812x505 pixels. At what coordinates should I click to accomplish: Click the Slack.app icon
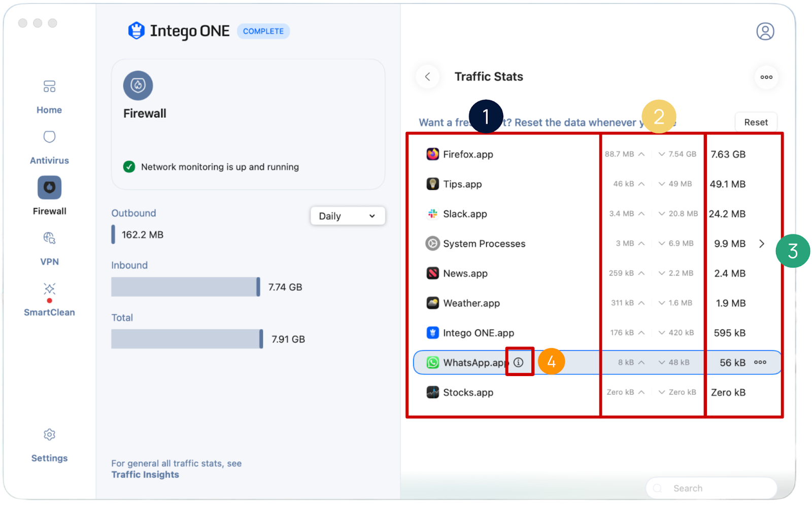coord(432,214)
